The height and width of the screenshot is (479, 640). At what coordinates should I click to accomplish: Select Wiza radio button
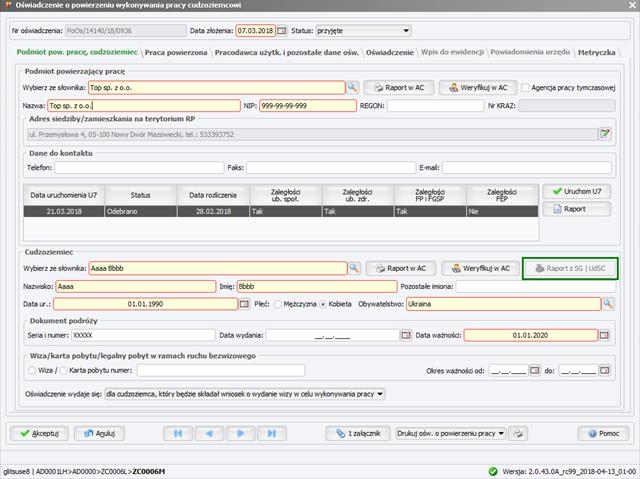32,370
